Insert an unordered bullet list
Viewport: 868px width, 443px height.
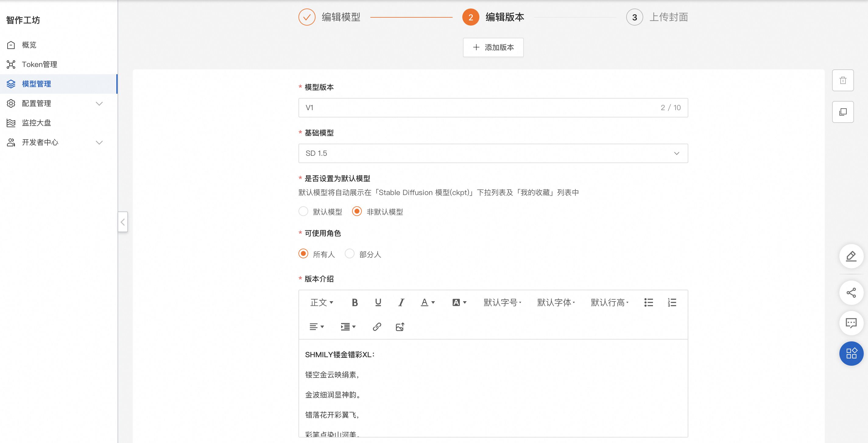coord(648,302)
